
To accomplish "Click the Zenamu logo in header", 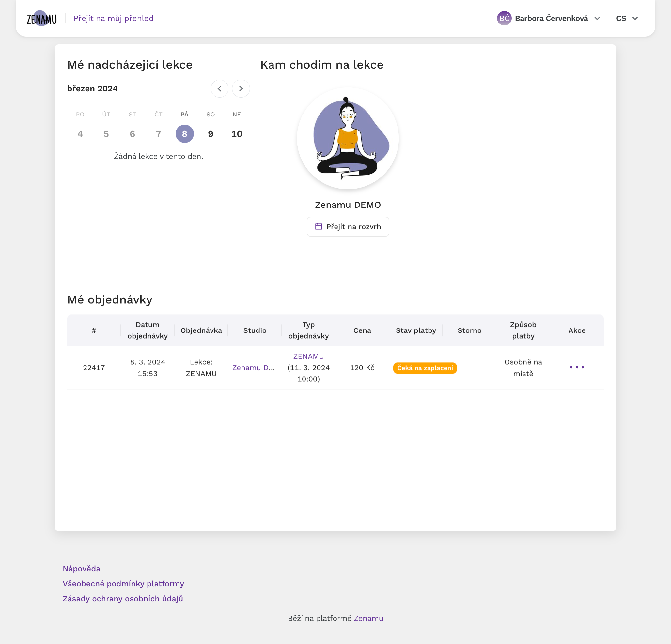I will point(41,19).
